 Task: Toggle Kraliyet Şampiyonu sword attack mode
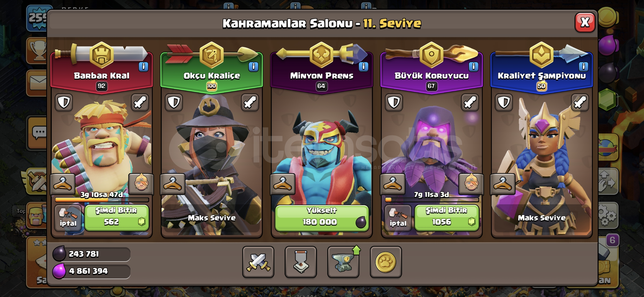coord(580,102)
